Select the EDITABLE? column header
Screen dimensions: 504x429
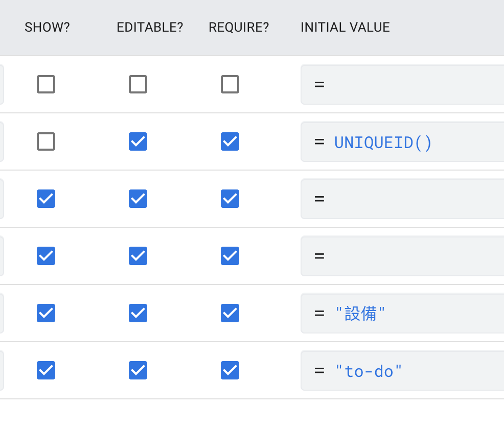(x=150, y=28)
